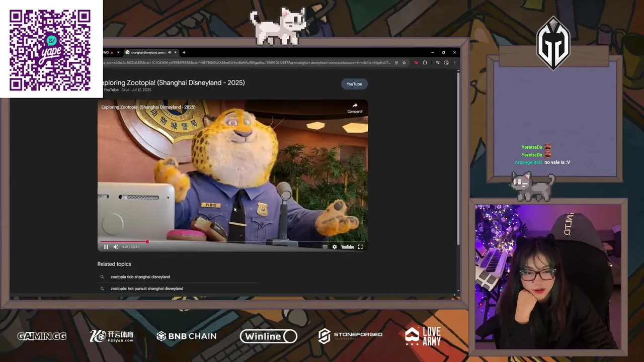Click the BNB Chain sponsor logo
Image resolution: width=644 pixels, height=362 pixels.
click(x=187, y=336)
